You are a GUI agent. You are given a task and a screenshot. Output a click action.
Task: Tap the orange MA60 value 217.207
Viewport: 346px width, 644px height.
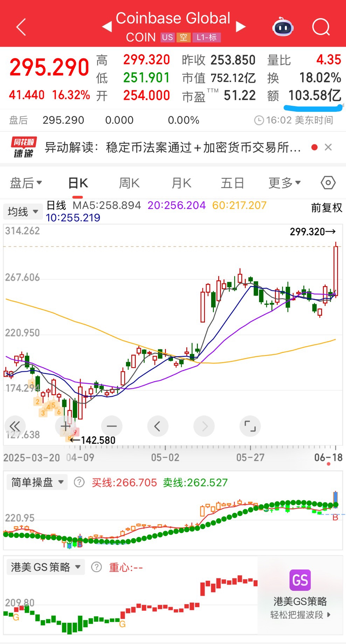click(x=240, y=205)
